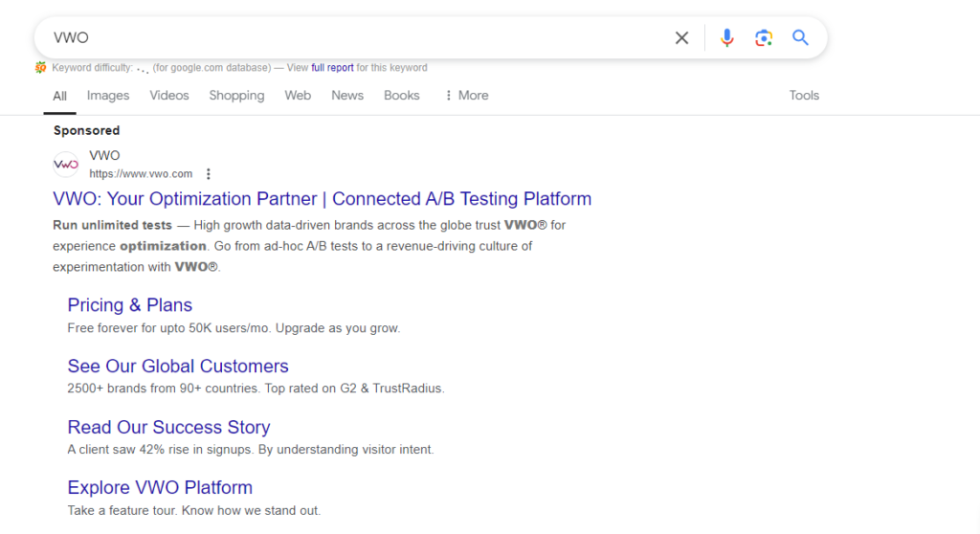The image size is (980, 534).
Task: Open the Tools options
Action: (x=804, y=95)
